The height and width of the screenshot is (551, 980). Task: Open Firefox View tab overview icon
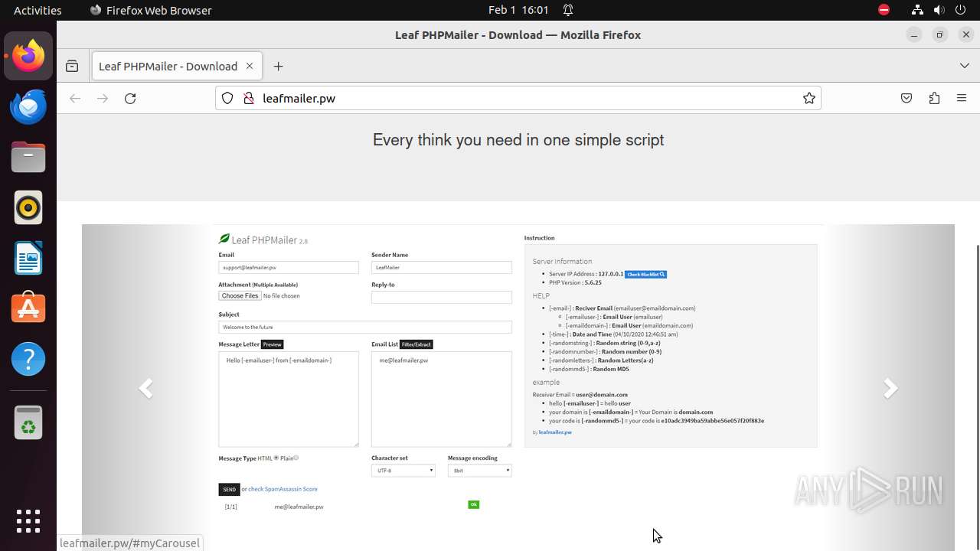[x=72, y=66]
